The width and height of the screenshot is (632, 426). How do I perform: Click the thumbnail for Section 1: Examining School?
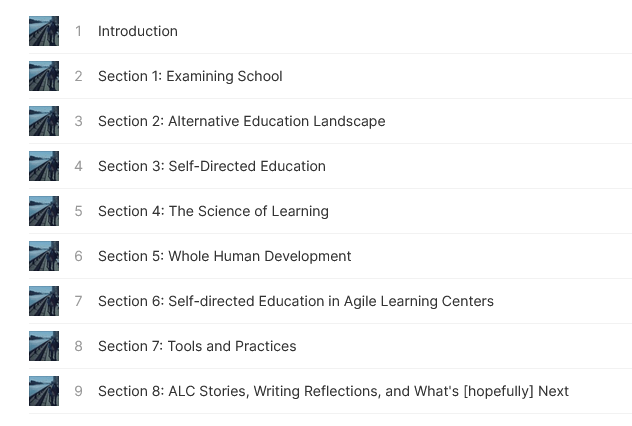pyautogui.click(x=44, y=76)
